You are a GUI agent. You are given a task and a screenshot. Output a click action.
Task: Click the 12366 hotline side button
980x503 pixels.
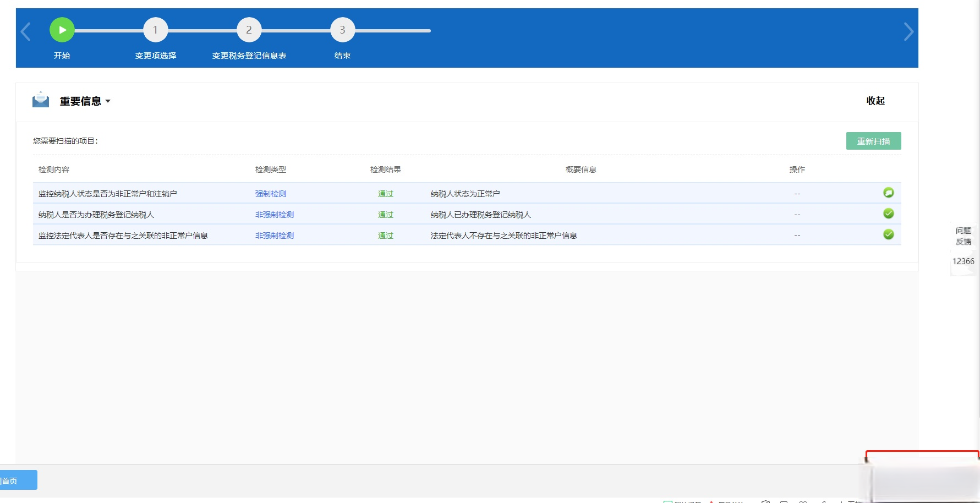963,261
